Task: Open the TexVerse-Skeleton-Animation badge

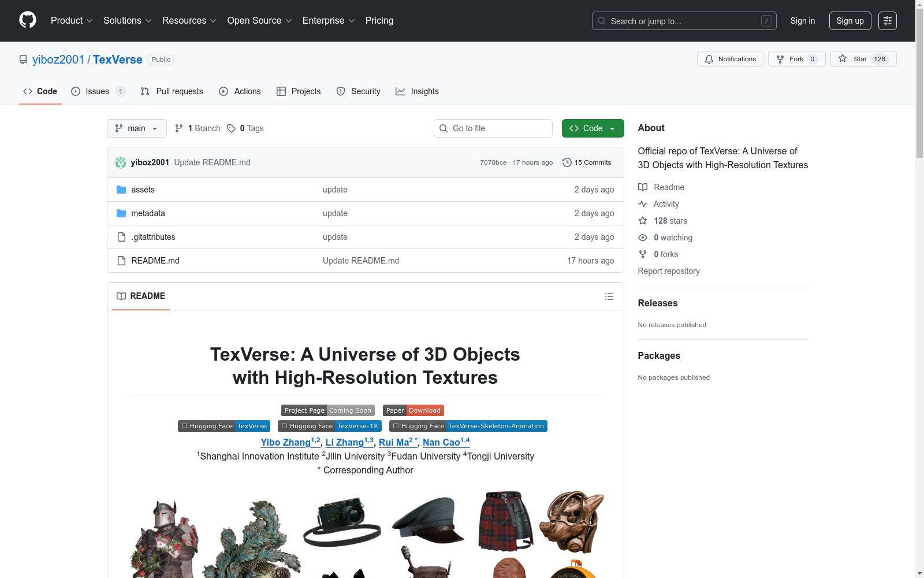Action: 468,426
